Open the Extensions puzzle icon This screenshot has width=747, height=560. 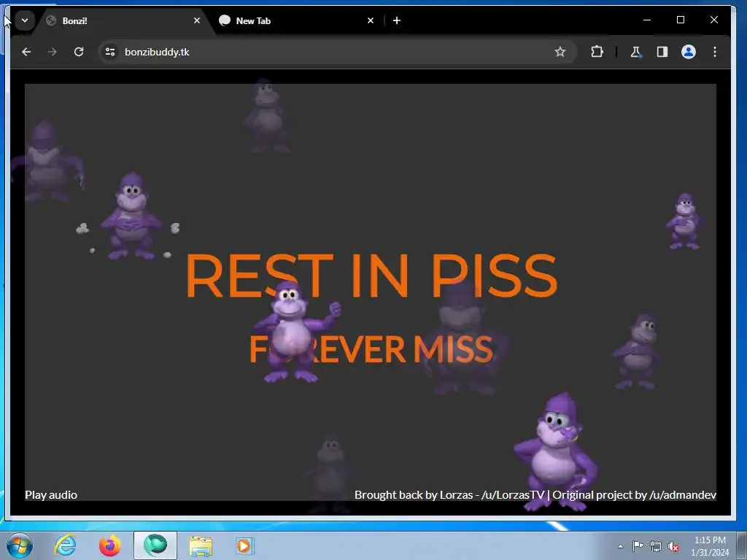coord(597,52)
